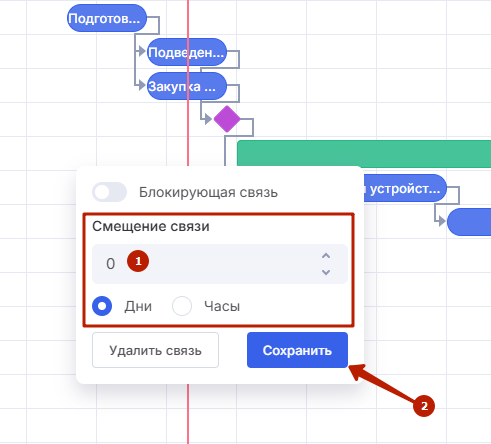
Task: Increase link offset with the up chevron
Action: point(326,256)
